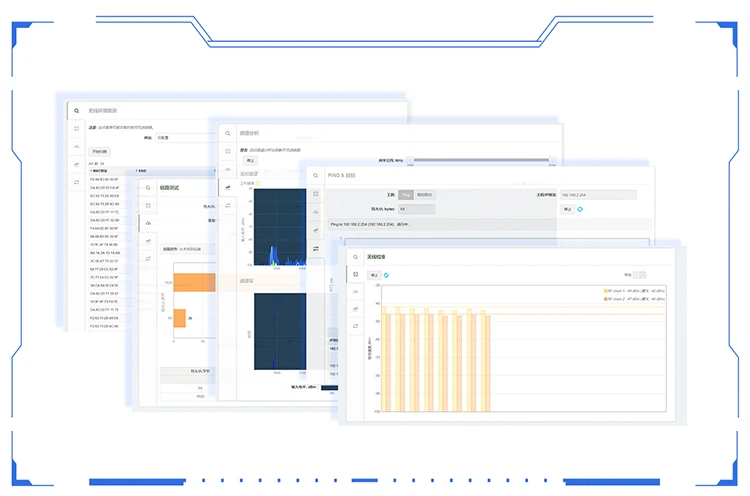Open the band dropdown in the site survey window
This screenshot has height=496, width=750.
point(186,138)
